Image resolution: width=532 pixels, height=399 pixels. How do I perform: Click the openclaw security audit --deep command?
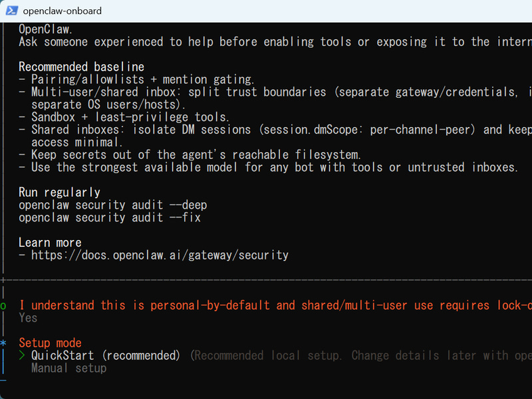pyautogui.click(x=113, y=205)
